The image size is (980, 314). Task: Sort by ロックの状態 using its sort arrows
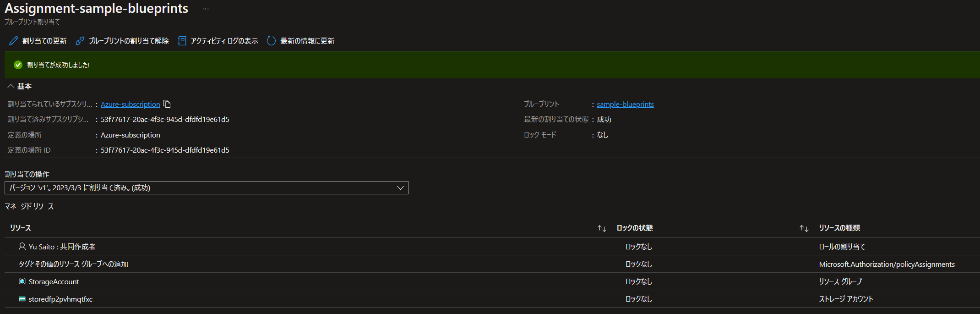click(x=602, y=228)
